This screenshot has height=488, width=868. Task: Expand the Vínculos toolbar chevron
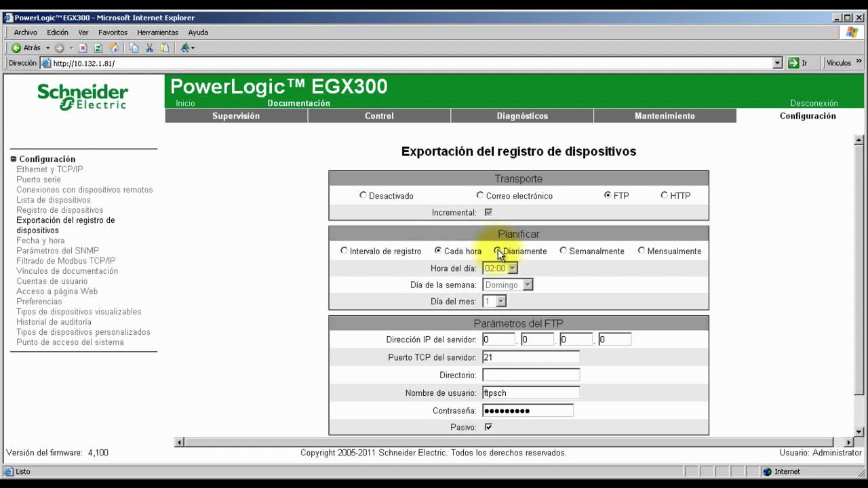(x=859, y=62)
